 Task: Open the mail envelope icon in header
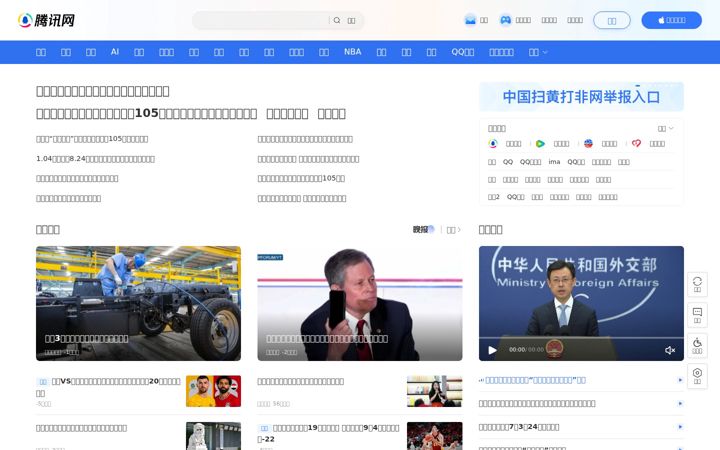470,20
